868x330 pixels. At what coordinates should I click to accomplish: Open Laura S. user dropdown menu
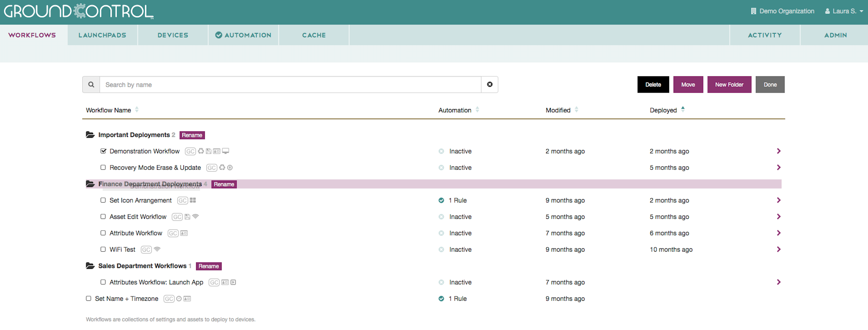coord(844,11)
